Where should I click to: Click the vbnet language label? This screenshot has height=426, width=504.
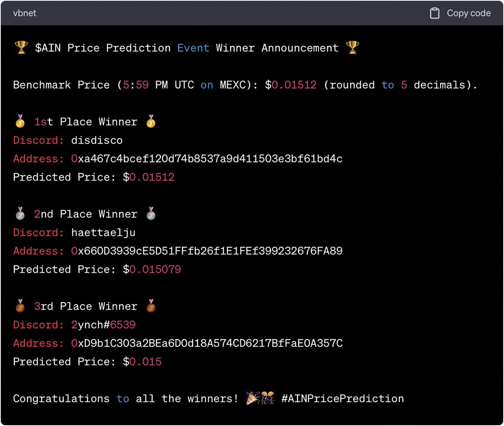click(25, 13)
